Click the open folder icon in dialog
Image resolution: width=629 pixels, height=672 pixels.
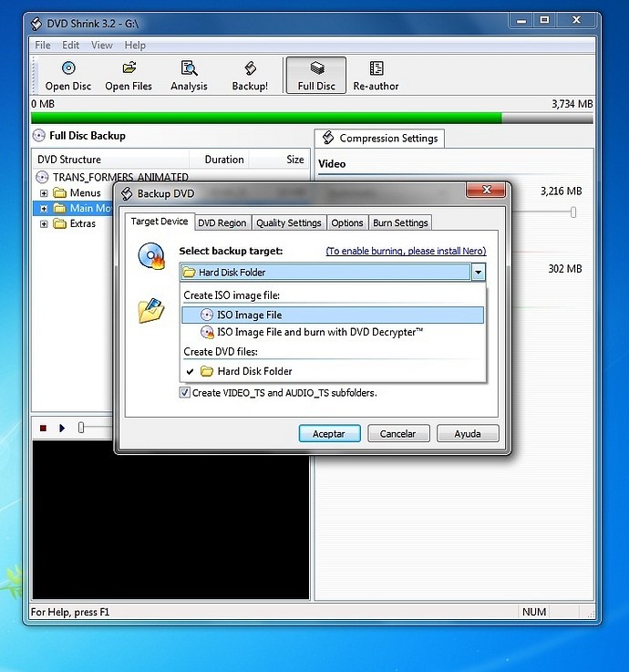(x=151, y=310)
